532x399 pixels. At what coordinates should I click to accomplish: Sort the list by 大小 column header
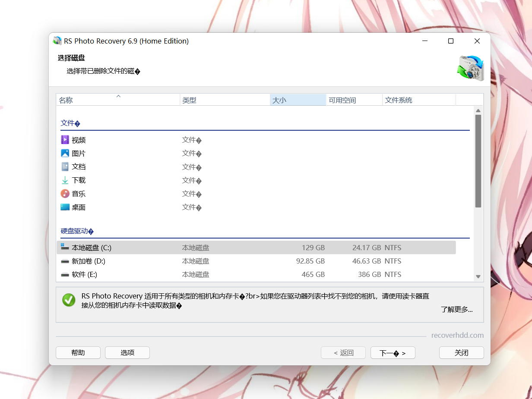(298, 100)
